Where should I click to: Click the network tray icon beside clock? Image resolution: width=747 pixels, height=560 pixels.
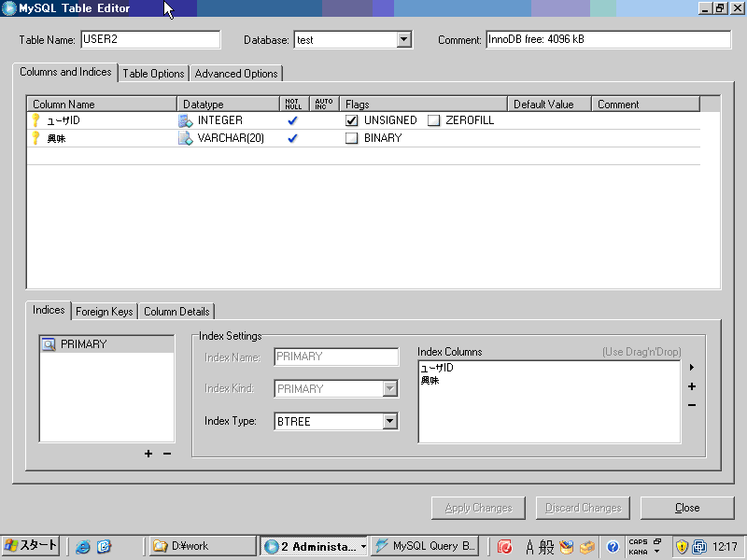point(698,546)
